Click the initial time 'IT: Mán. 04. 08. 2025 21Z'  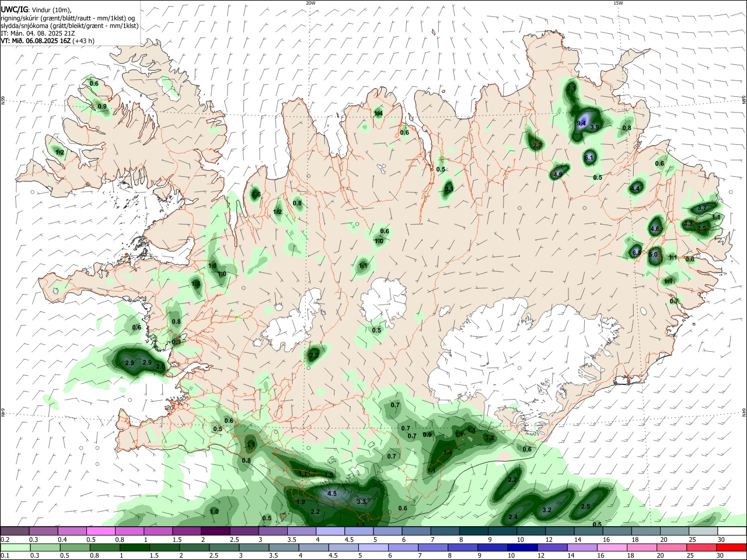(x=37, y=33)
